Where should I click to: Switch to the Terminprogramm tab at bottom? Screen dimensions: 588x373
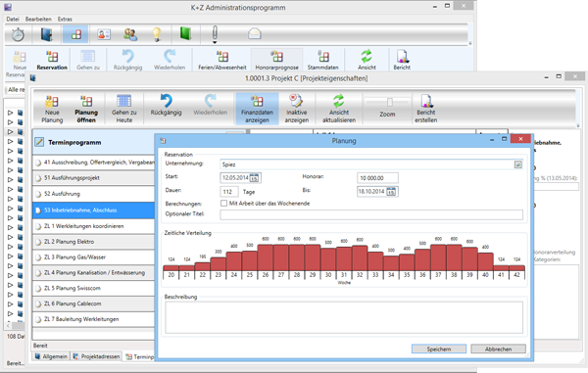(139, 357)
